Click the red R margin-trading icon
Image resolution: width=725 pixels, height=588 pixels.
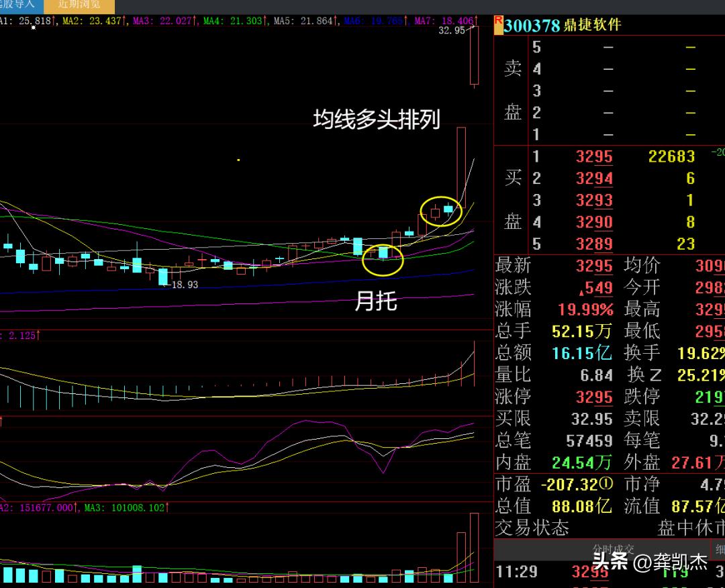498,25
